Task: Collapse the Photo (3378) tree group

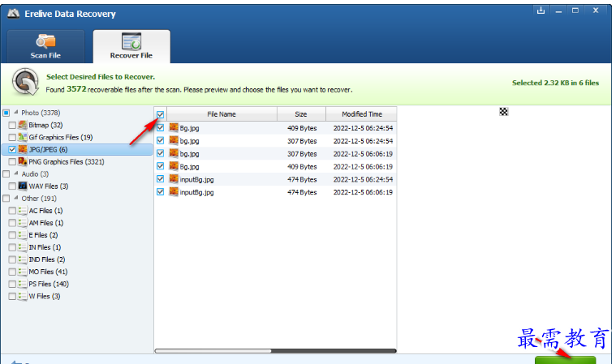Action: click(x=16, y=112)
